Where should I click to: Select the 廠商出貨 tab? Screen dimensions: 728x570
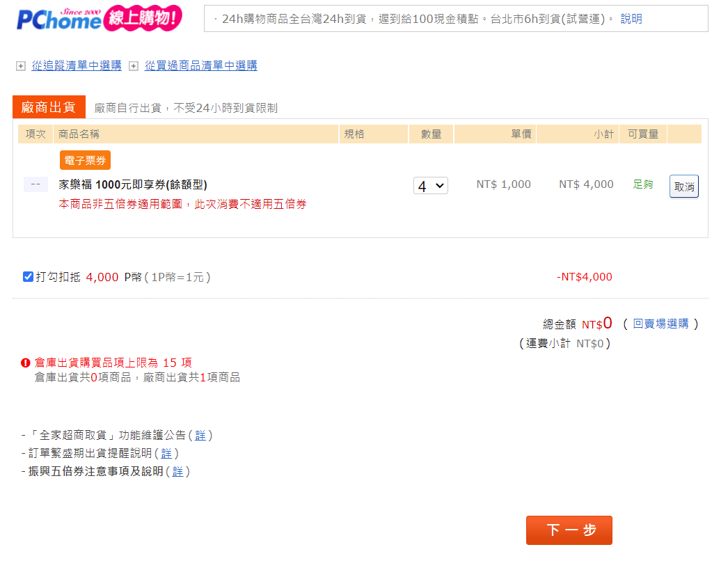point(49,106)
